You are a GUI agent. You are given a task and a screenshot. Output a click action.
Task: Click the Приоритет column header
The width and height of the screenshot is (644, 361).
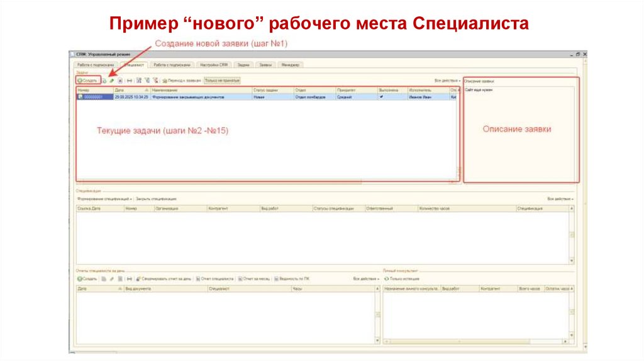[357, 90]
